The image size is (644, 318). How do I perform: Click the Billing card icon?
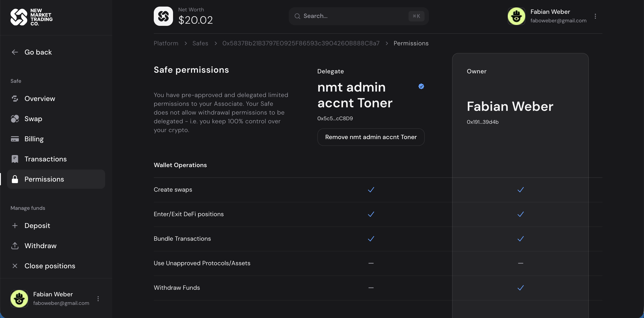tap(15, 139)
